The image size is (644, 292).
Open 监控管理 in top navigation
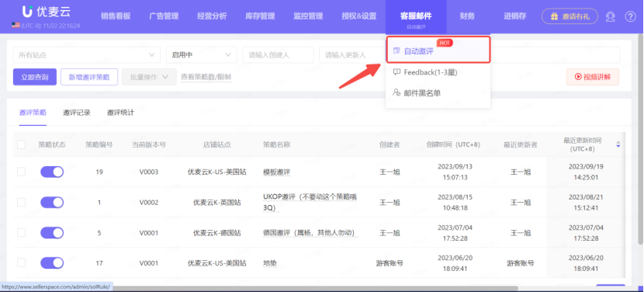[x=308, y=16]
